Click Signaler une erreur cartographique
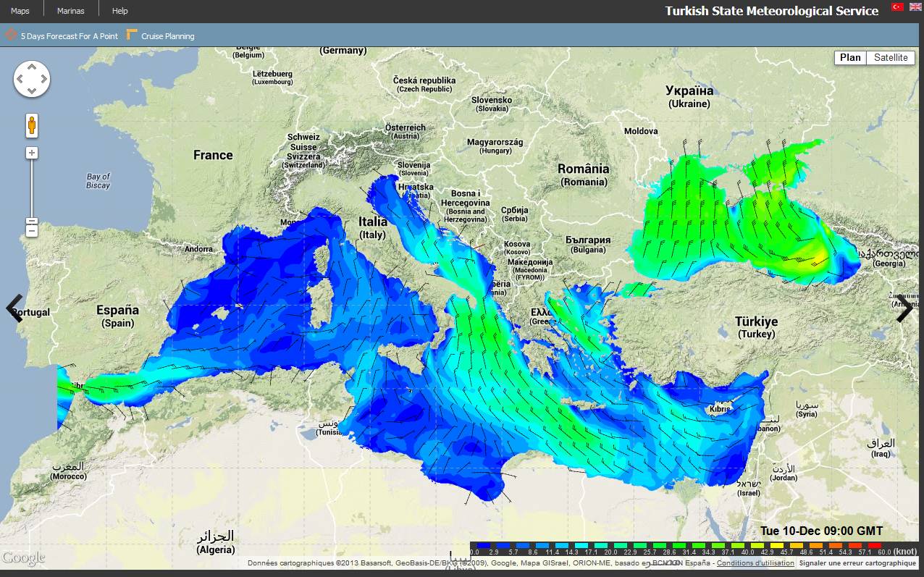Screen dimensions: 924x577 857,563
